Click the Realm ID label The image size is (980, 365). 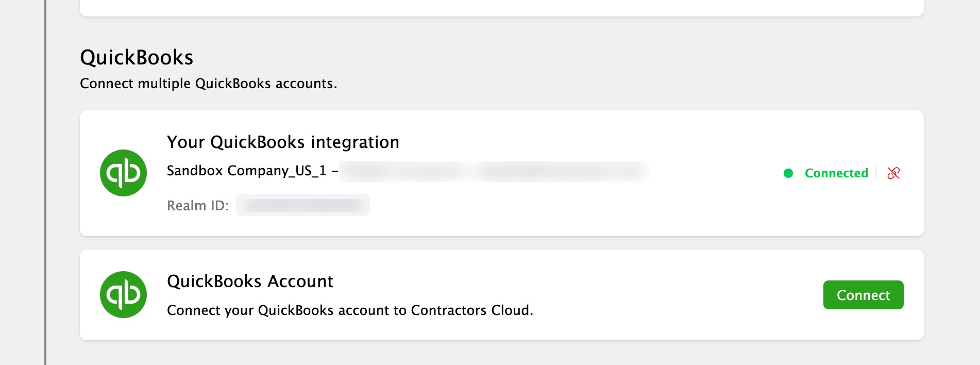197,206
